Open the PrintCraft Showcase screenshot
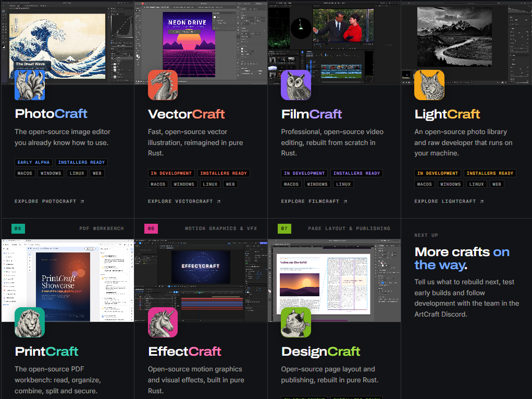This screenshot has width=532, height=399. click(x=68, y=281)
